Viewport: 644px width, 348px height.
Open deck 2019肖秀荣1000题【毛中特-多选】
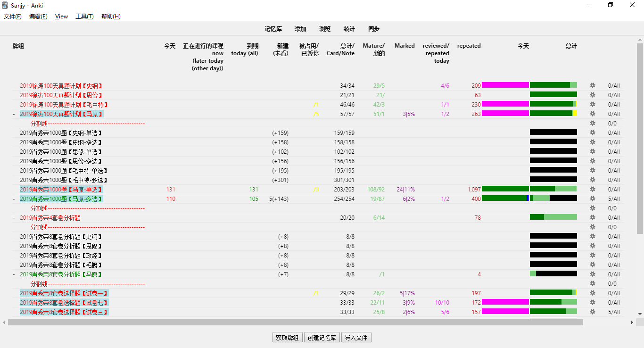click(64, 180)
